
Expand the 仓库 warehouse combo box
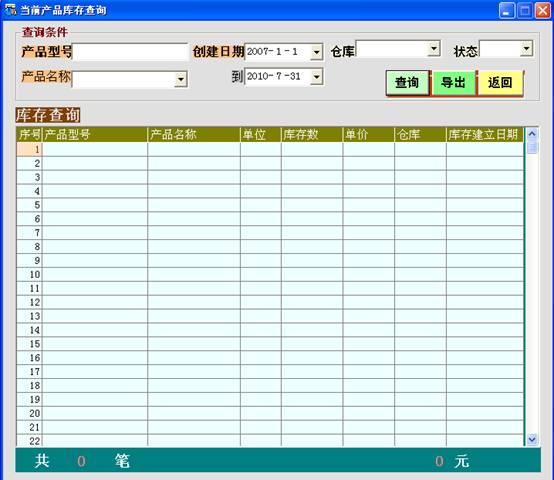click(x=434, y=48)
